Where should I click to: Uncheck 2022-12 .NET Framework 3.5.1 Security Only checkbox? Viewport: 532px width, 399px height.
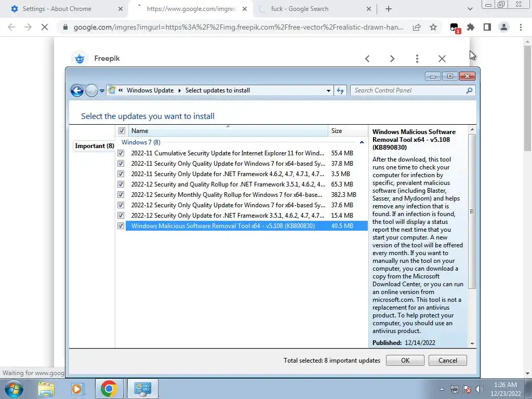pyautogui.click(x=121, y=216)
